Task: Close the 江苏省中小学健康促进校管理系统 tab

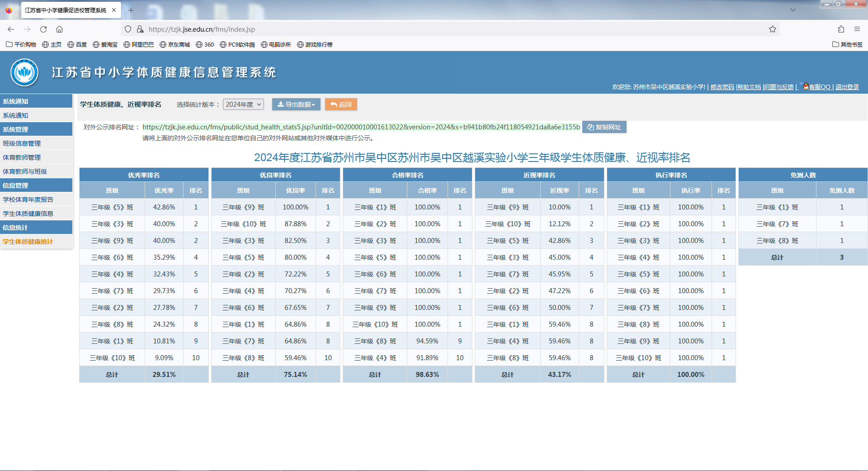Action: click(x=114, y=10)
